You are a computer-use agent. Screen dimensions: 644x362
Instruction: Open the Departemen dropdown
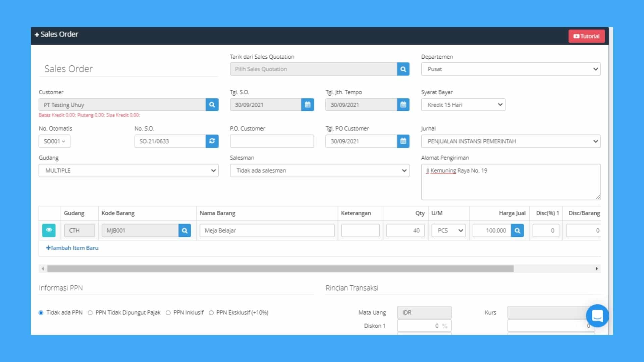coord(511,69)
